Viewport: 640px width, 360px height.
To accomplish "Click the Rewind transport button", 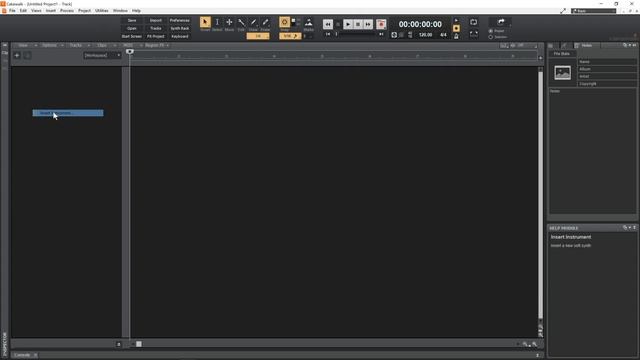I will tap(328, 24).
